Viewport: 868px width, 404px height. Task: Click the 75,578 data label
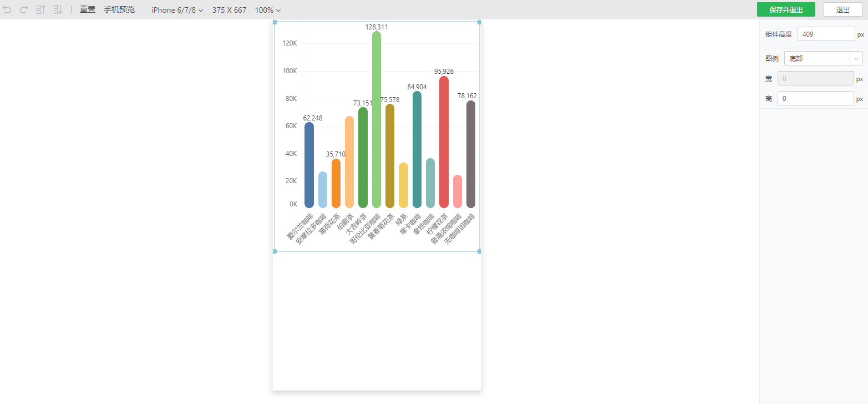point(390,100)
